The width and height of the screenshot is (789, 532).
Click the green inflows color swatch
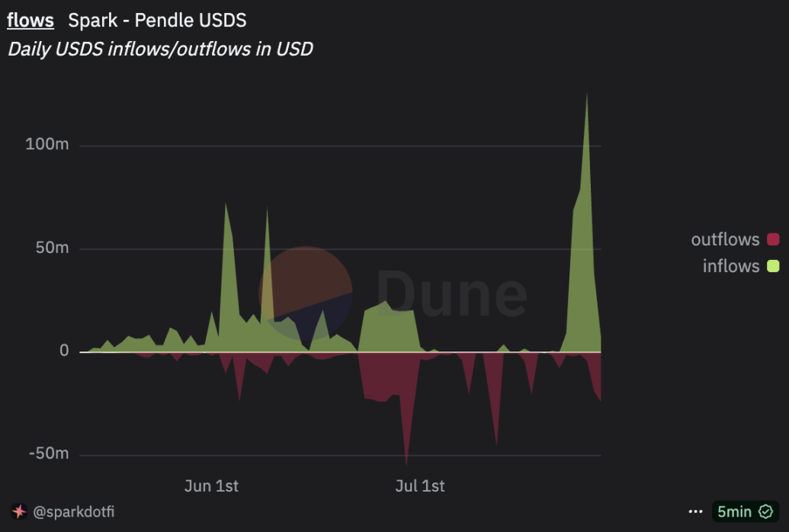pos(773,266)
